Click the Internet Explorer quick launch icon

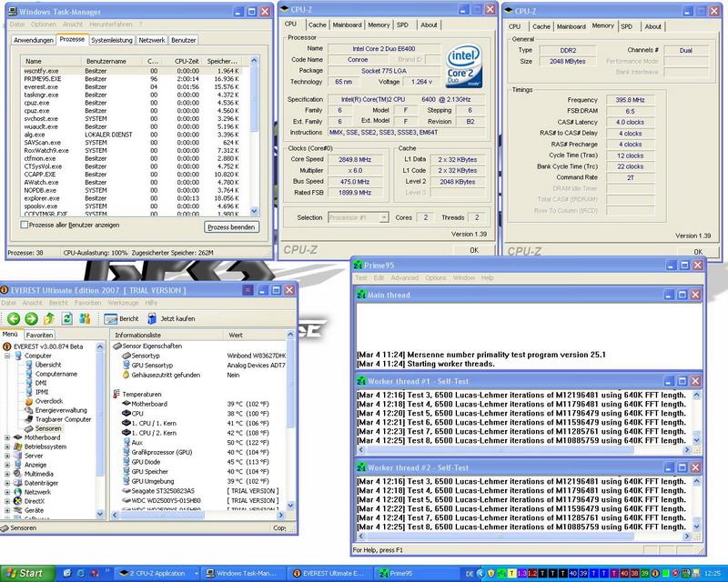tap(80, 574)
